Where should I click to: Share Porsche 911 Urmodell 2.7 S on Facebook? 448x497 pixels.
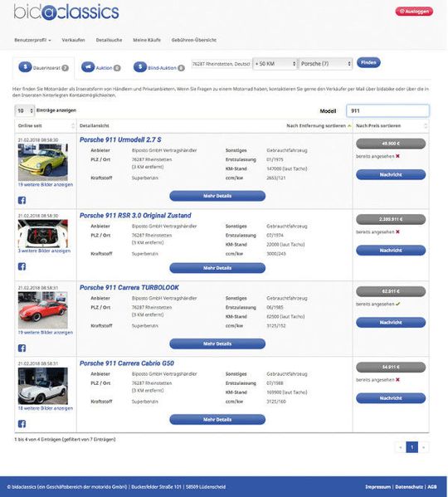pyautogui.click(x=22, y=200)
